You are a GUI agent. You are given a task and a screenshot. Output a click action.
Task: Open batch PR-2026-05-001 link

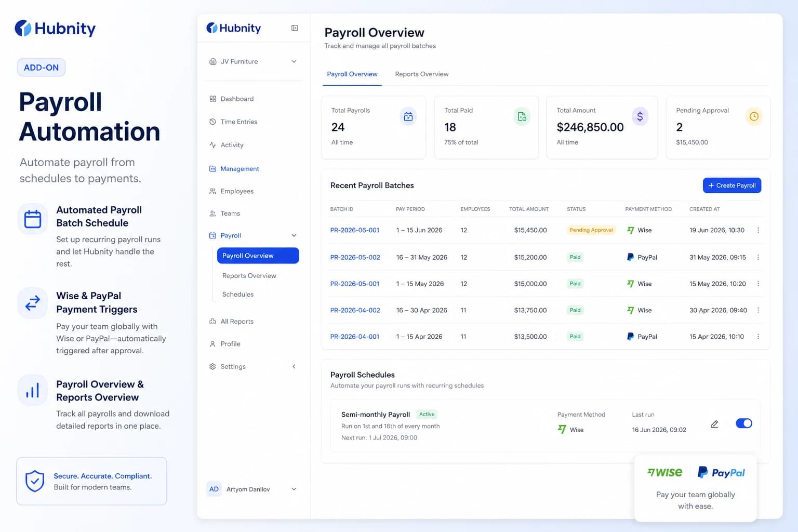pyautogui.click(x=355, y=284)
